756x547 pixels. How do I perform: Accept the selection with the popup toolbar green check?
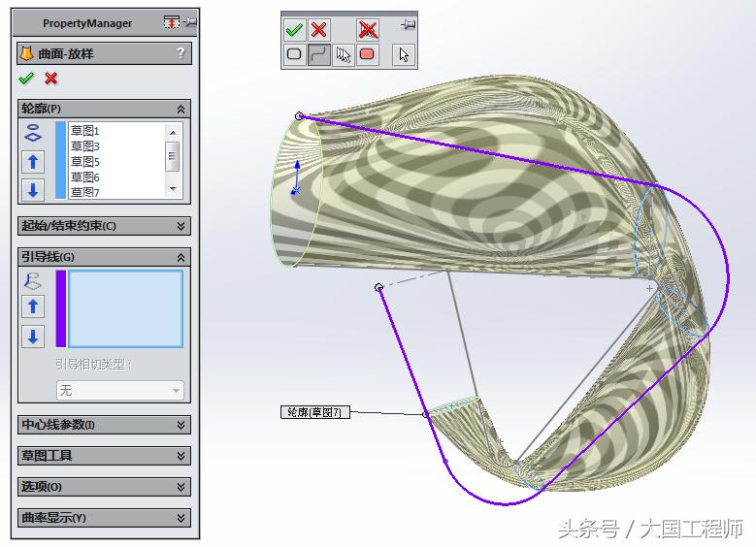coord(294,30)
